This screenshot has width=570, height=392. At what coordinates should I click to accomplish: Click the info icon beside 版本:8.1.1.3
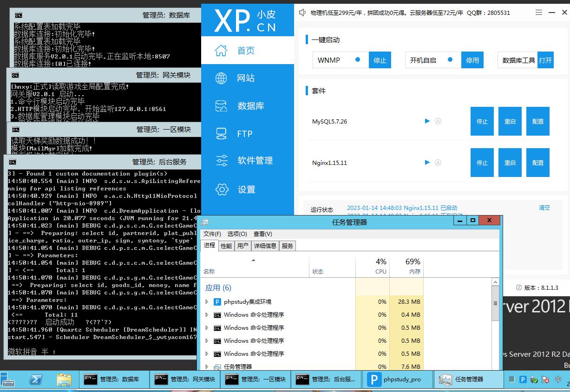click(x=518, y=288)
